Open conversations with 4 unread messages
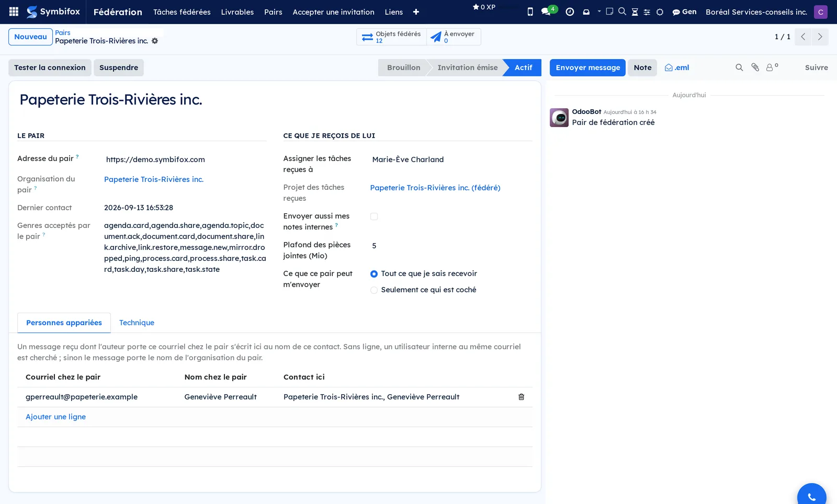The width and height of the screenshot is (837, 504). click(548, 11)
